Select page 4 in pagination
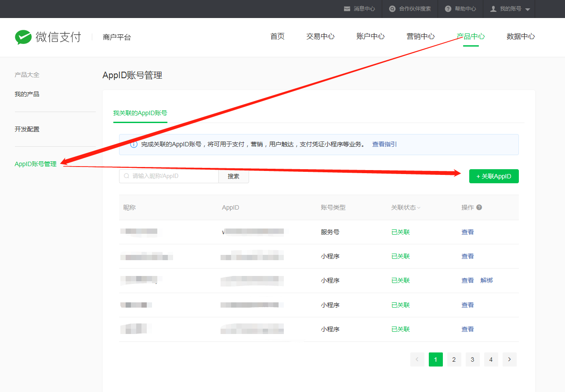 pos(491,359)
